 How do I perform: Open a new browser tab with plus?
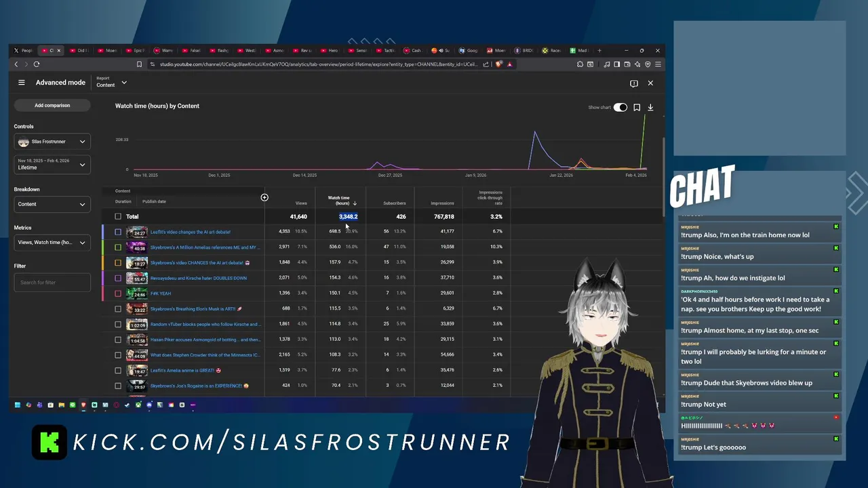[599, 50]
